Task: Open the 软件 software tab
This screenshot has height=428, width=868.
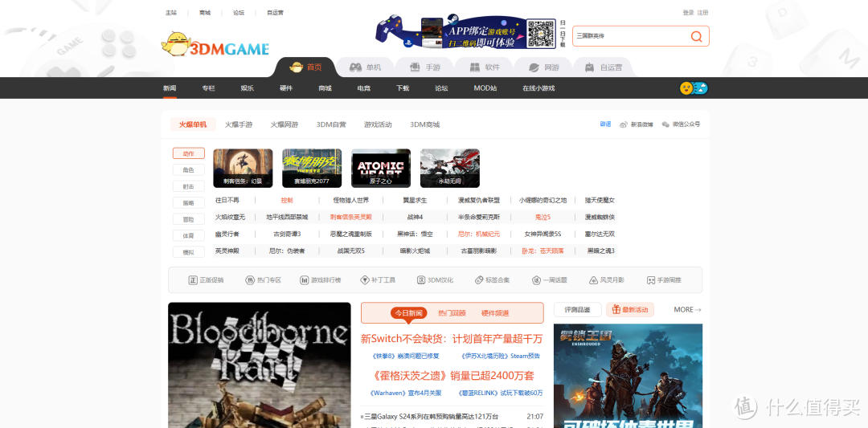Action: tap(485, 67)
